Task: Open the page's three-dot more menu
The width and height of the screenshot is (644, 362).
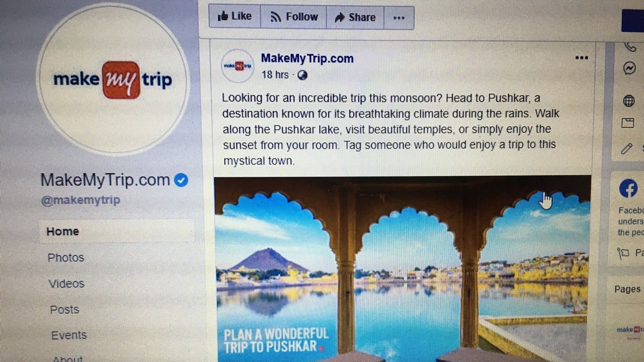Action: pyautogui.click(x=399, y=18)
